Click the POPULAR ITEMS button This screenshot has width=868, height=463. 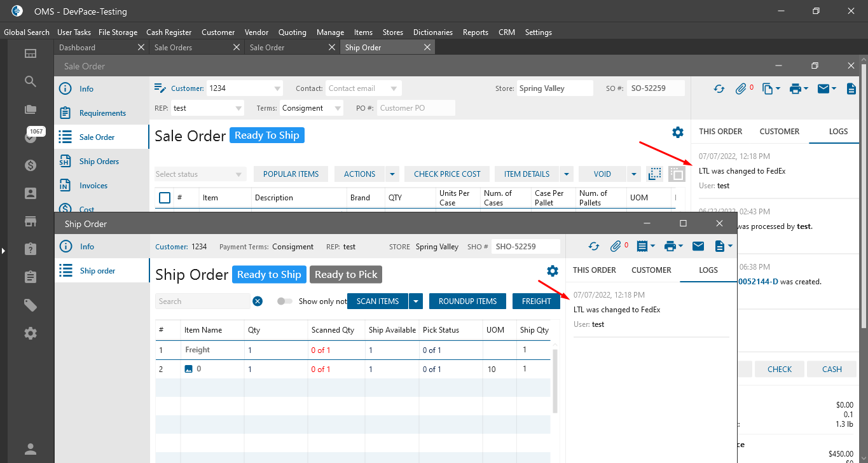(x=291, y=174)
